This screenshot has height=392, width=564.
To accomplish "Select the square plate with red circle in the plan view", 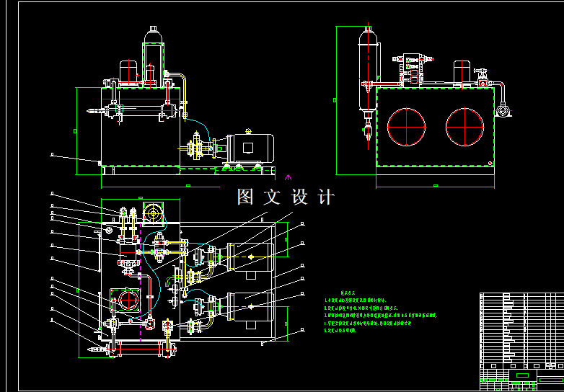I will click(x=126, y=300).
